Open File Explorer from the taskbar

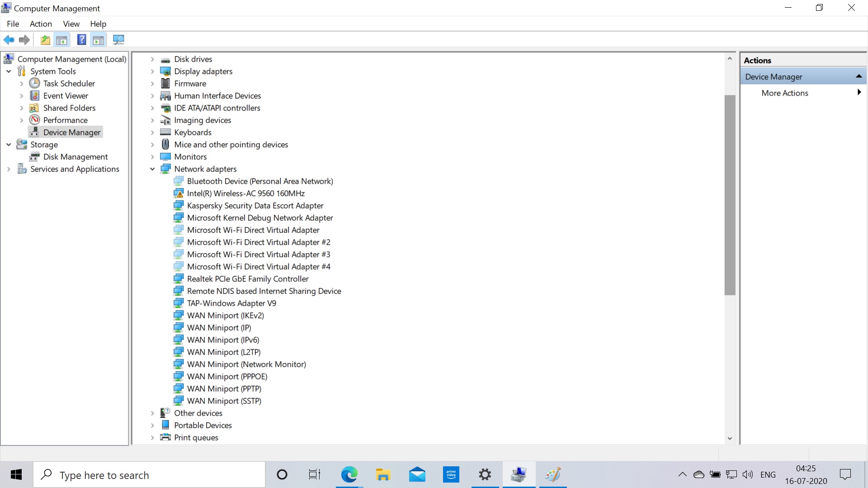tap(383, 474)
